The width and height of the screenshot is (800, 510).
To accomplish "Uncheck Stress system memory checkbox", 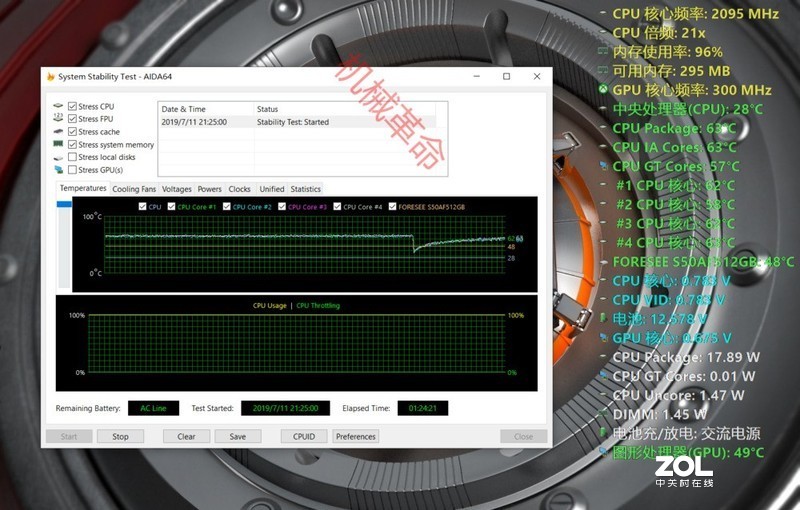I will point(72,144).
